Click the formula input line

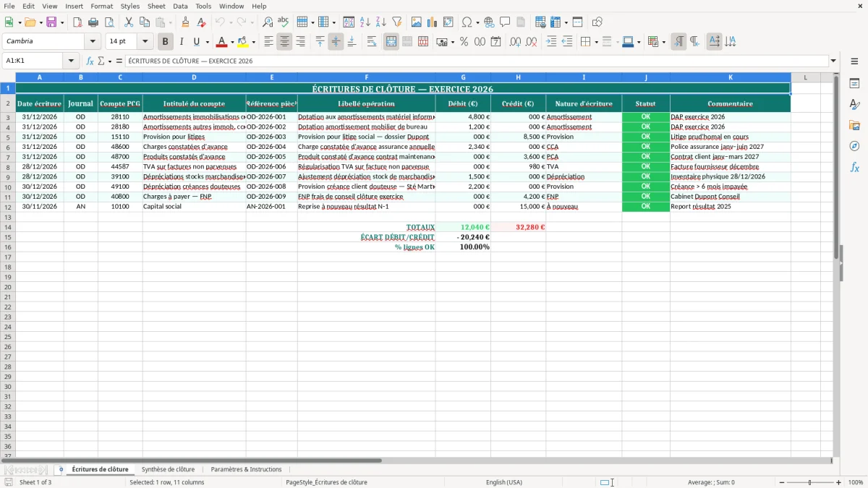[x=477, y=61]
